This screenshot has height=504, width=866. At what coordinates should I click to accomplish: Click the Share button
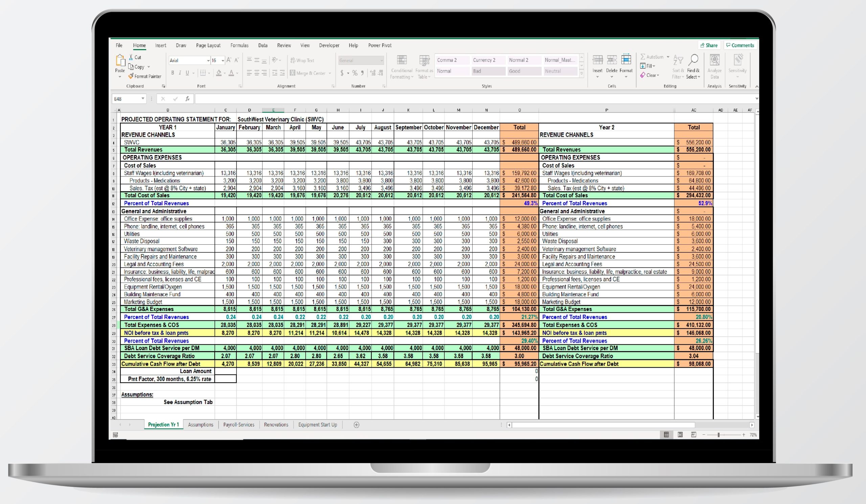(x=709, y=45)
